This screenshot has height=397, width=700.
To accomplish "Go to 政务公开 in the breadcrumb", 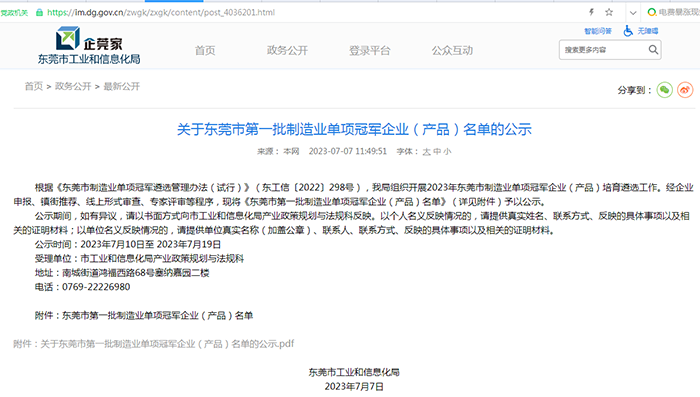I will click(x=73, y=86).
